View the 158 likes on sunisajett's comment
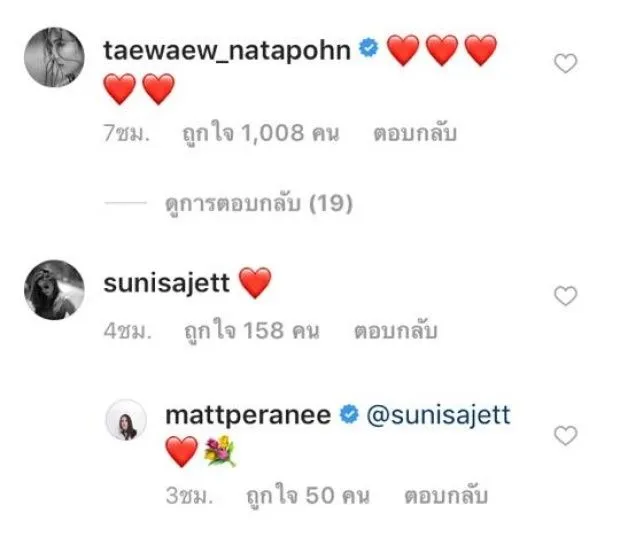The image size is (620, 537). tap(248, 330)
